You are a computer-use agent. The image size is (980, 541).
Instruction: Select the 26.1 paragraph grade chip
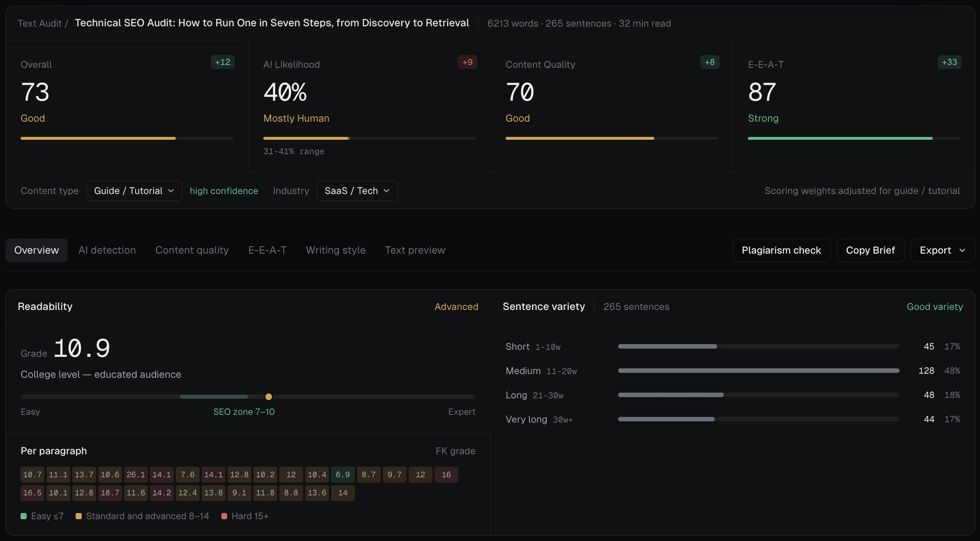[136, 475]
